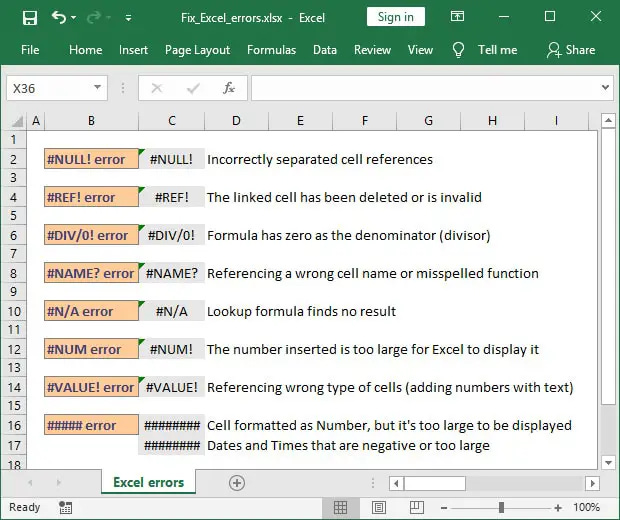This screenshot has width=620, height=520.
Task: Click the Tell me search text
Action: [x=497, y=50]
